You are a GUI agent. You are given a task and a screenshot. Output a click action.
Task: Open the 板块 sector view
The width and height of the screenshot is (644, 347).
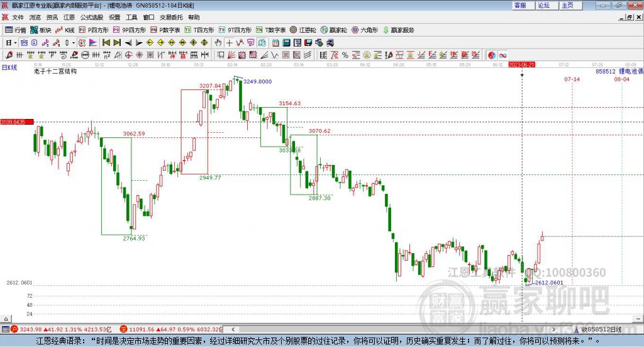tap(40, 30)
